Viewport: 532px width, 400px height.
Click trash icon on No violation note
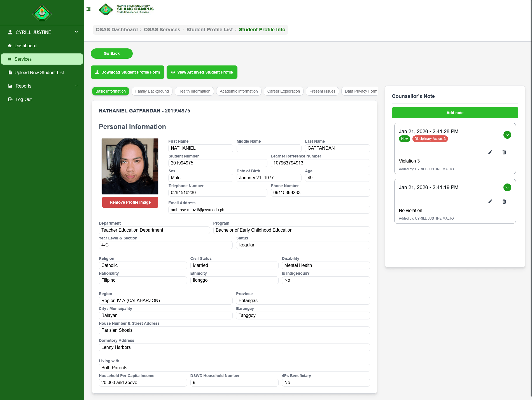504,201
